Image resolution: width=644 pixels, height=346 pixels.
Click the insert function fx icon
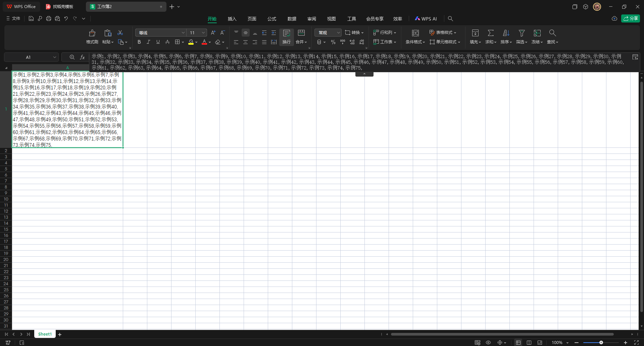click(x=82, y=57)
